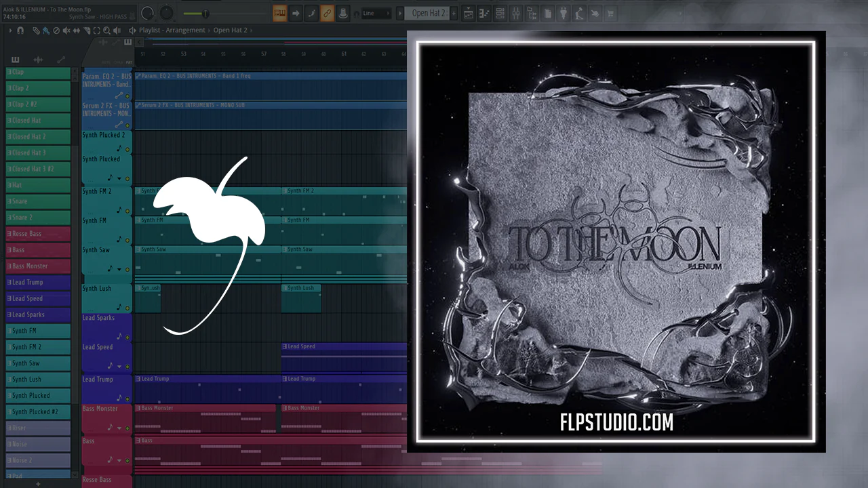868x488 pixels.
Task: Select the Noise 2 pattern in picker
Action: 38,460
